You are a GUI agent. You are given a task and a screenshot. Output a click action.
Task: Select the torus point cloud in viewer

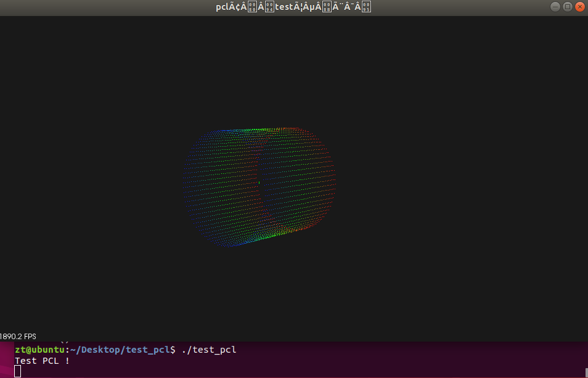click(x=259, y=187)
